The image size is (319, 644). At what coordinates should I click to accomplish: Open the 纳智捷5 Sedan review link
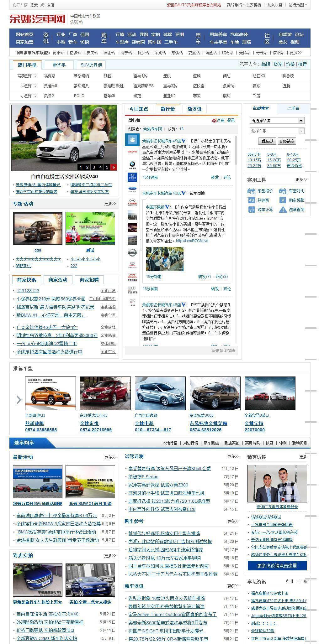click(143, 477)
